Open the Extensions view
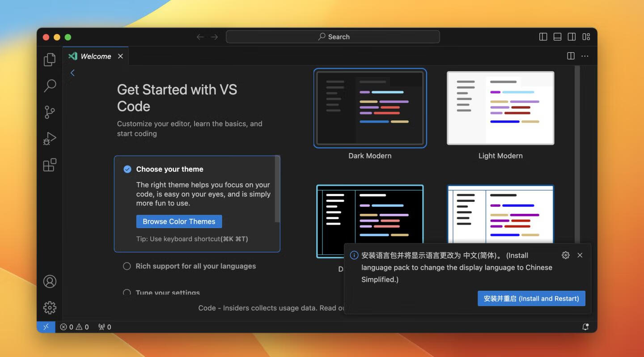The width and height of the screenshot is (644, 357). pos(49,165)
